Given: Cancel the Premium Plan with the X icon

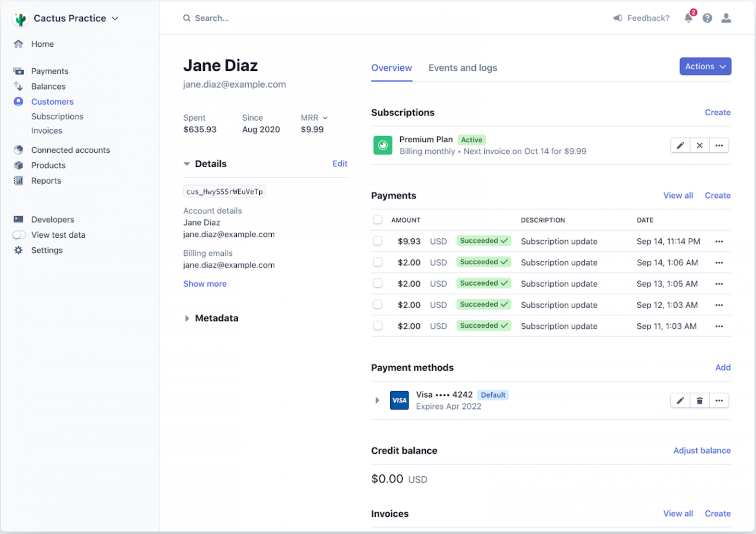Looking at the screenshot, I should point(699,145).
